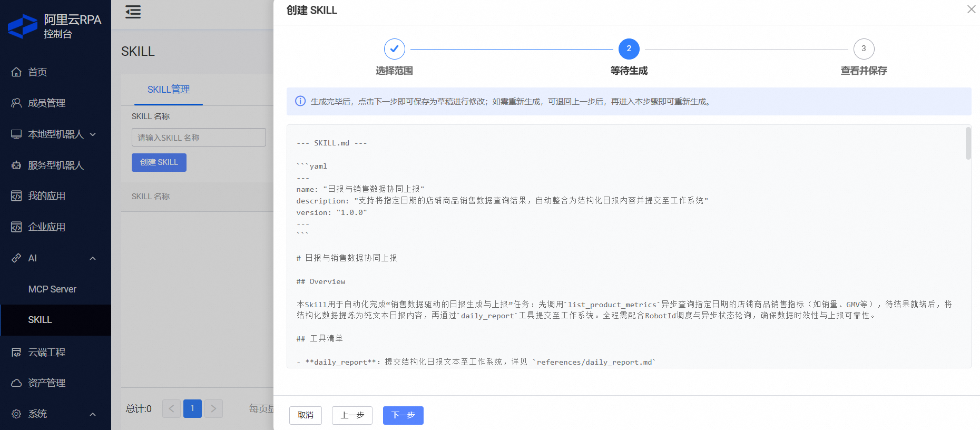Viewport: 980px width, 430px height.
Task: Click the generated content scrollbar thumb
Action: tap(968, 143)
